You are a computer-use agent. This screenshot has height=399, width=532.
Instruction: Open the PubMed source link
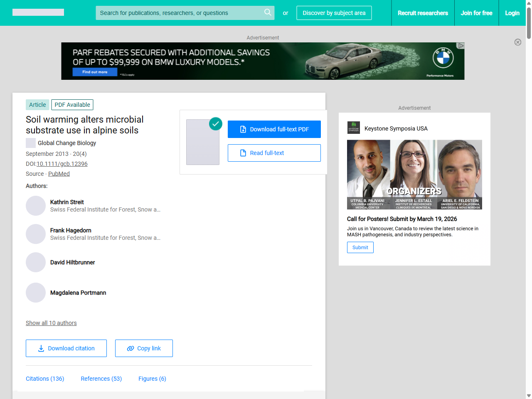click(x=59, y=174)
